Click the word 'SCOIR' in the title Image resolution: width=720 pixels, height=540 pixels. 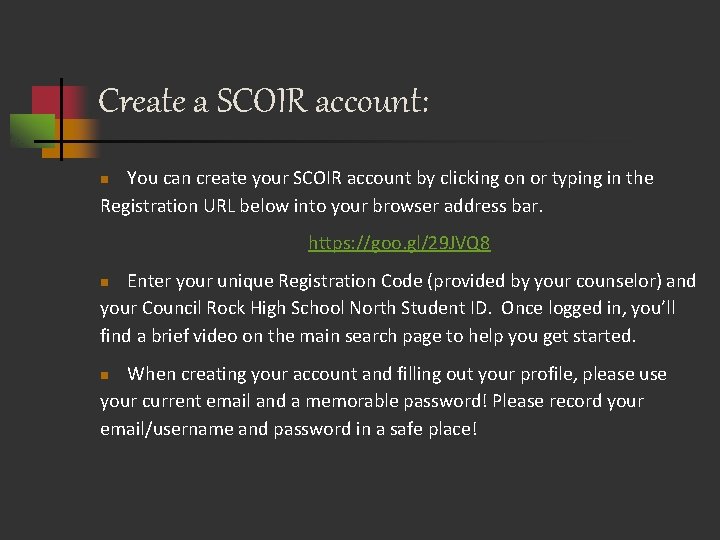coord(261,100)
